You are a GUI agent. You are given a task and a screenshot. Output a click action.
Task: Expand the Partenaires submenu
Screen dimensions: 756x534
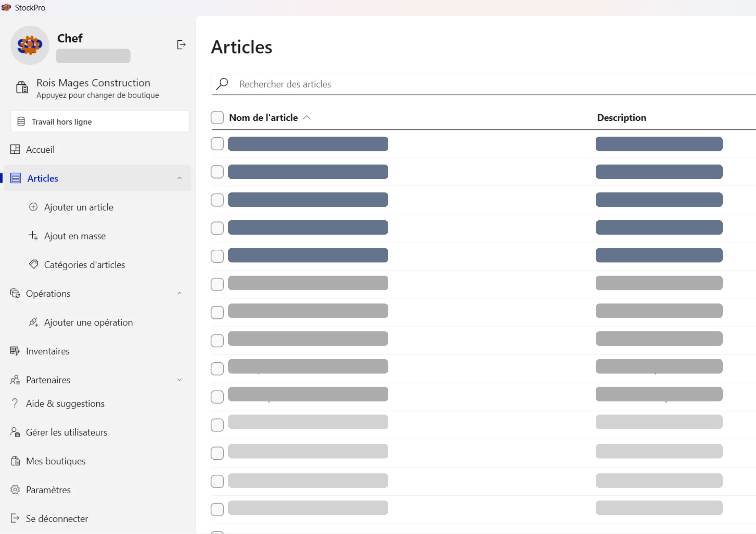(x=179, y=380)
